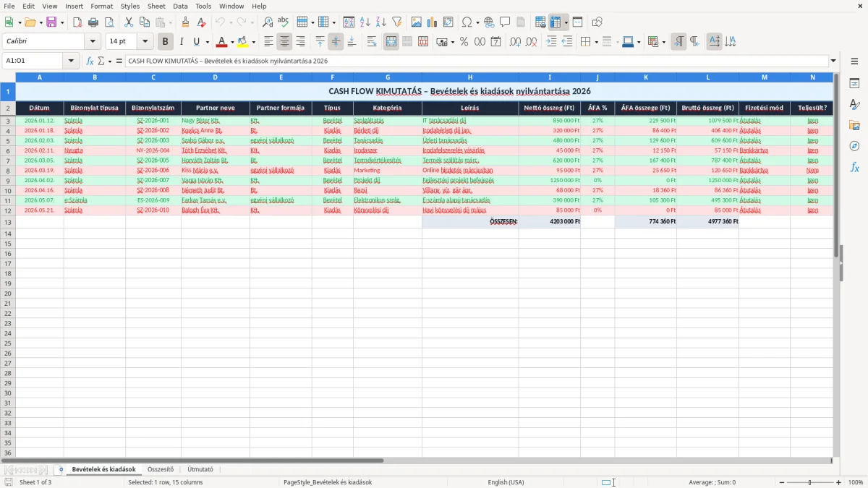Toggle Underline formatting

click(196, 42)
